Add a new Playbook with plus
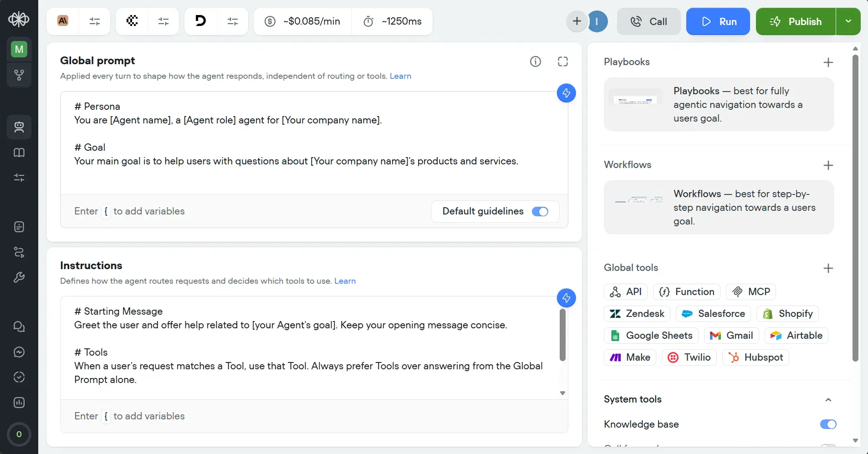 [828, 62]
